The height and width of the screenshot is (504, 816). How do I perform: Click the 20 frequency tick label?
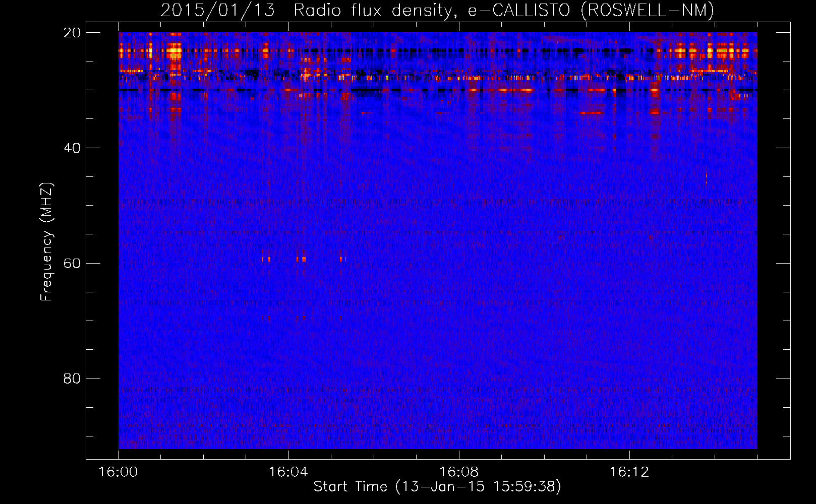pos(72,33)
